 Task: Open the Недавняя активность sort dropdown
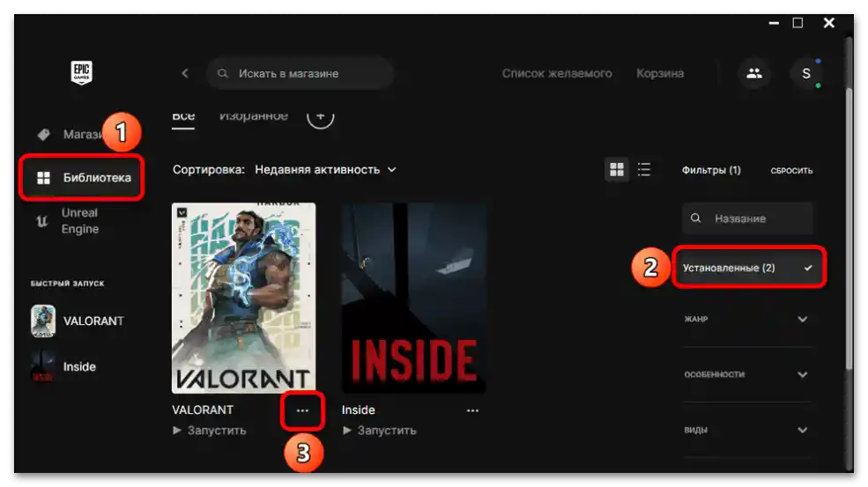tap(325, 170)
